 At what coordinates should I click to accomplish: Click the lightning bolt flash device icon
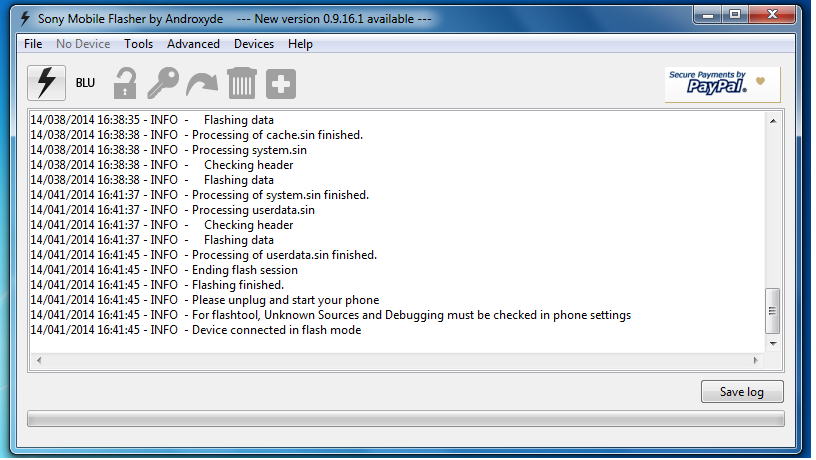click(x=46, y=83)
